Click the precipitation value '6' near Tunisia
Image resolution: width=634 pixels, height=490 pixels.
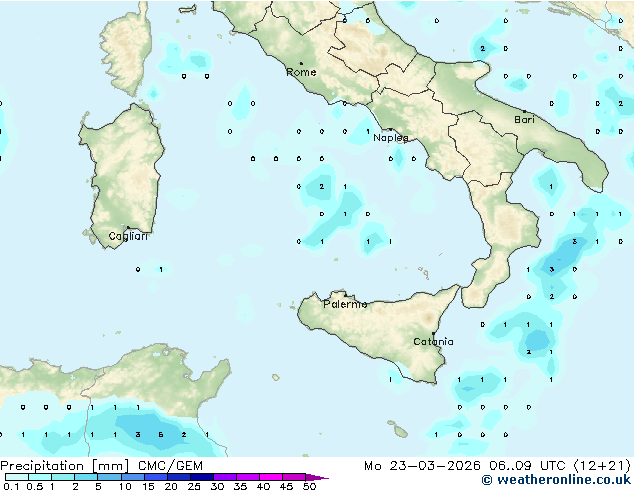(x=161, y=435)
